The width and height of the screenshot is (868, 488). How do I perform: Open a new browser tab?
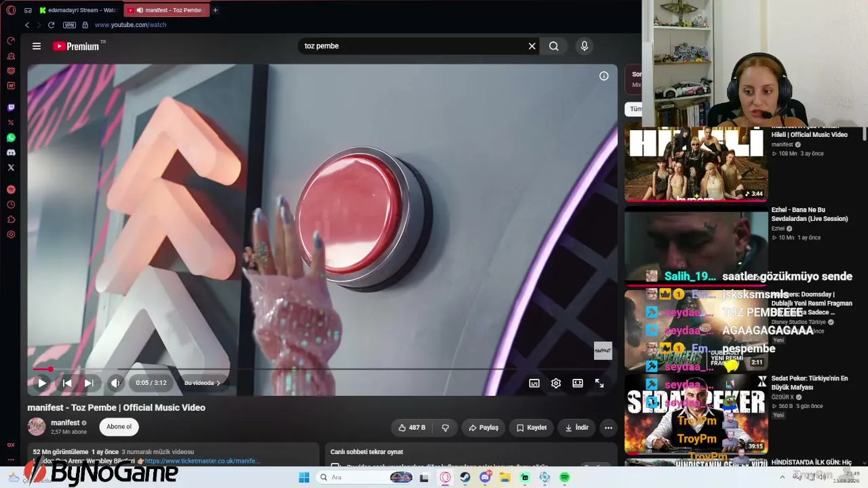(x=216, y=10)
